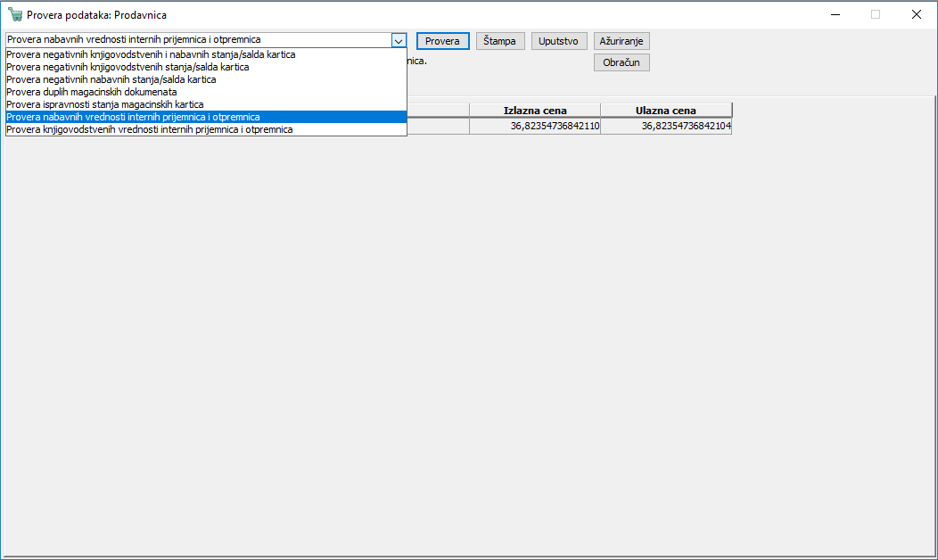The width and height of the screenshot is (938, 560).
Task: Select cell value 36,82354736842104
Action: coord(666,127)
